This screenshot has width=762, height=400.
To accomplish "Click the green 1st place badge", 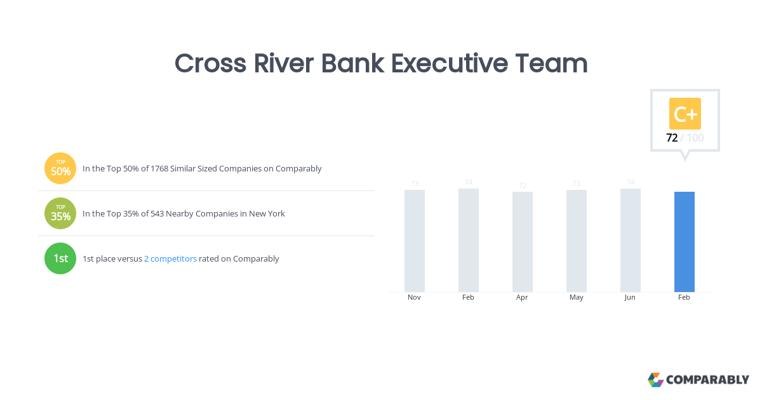I will 60,258.
